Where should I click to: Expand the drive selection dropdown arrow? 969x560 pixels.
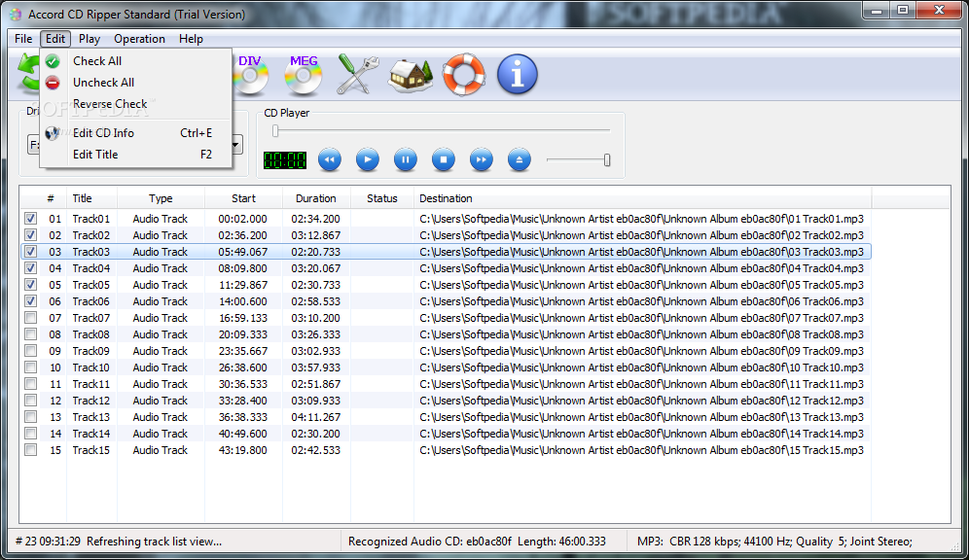point(236,145)
